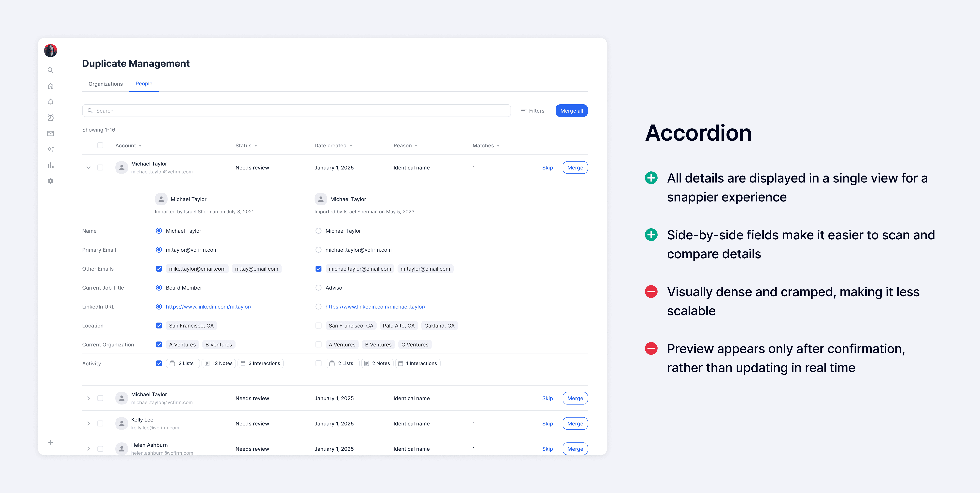980x493 pixels.
Task: Expand the Kelly Lee row
Action: pos(88,423)
